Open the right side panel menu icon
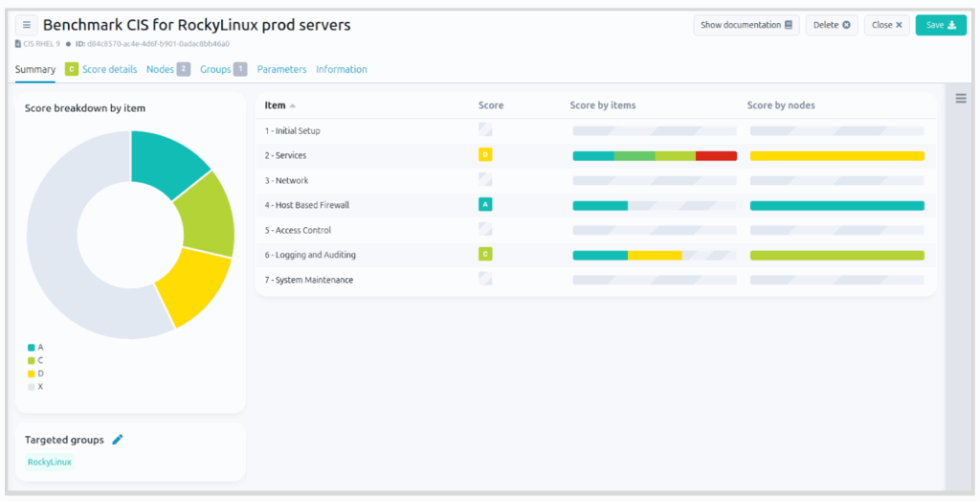 click(961, 99)
